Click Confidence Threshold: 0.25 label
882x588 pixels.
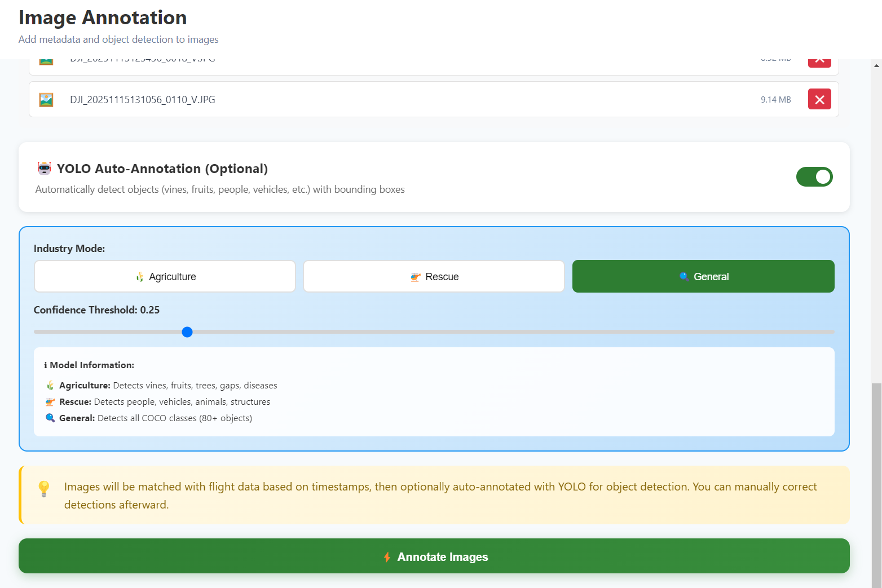tap(96, 310)
